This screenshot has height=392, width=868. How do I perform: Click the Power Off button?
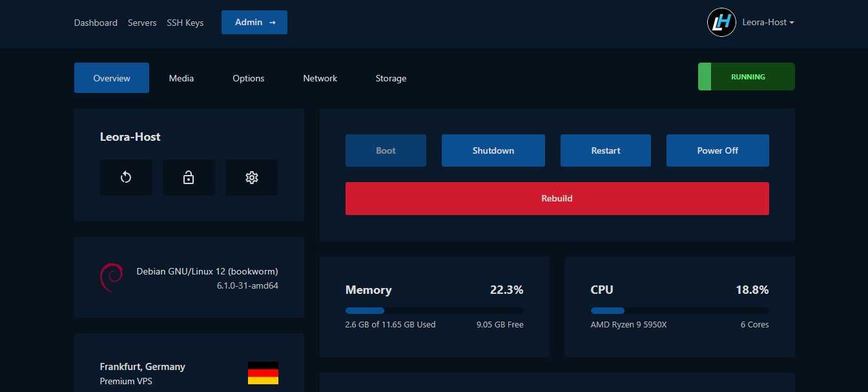(x=718, y=150)
